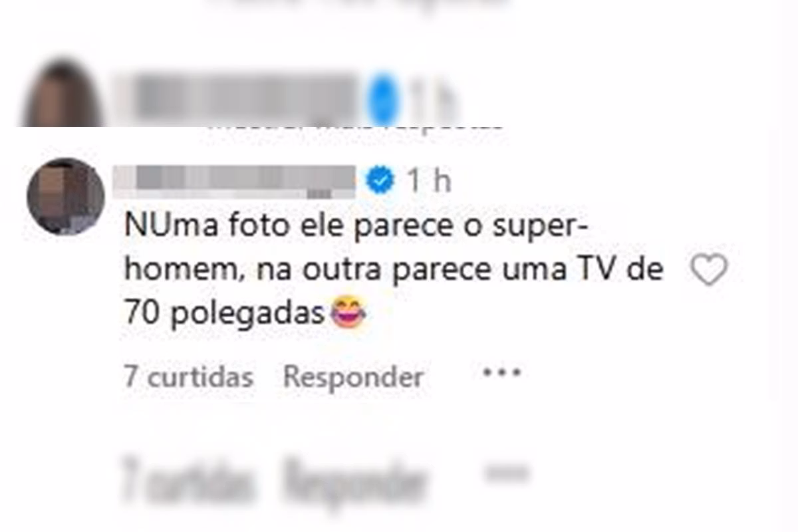
Task: Open the blurred more-options dash at the bottom
Action: [504, 473]
